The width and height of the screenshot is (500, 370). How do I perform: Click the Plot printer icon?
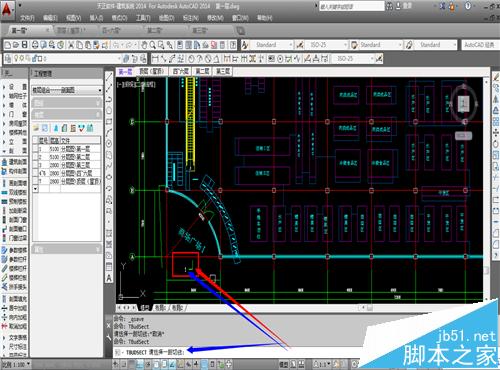tap(35, 45)
